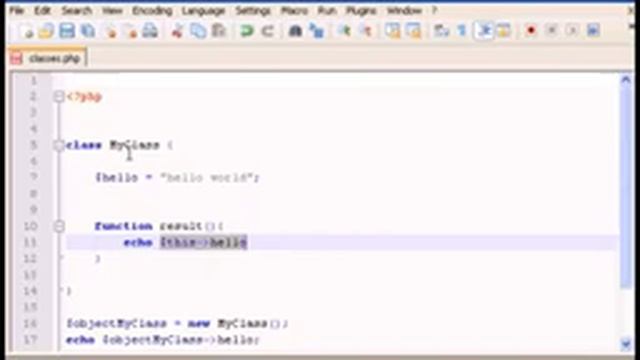Viewport: 640px width, 360px height.
Task: Open the Settings menu
Action: coord(253,11)
